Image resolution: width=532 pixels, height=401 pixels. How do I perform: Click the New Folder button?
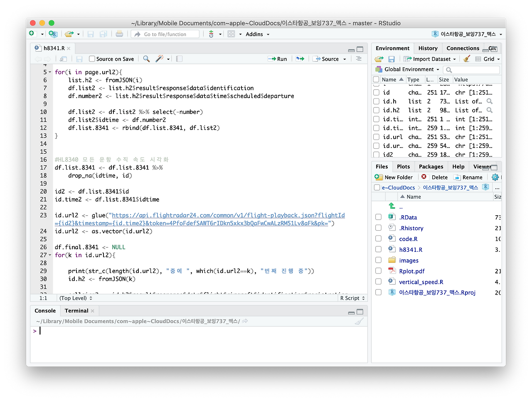(x=394, y=177)
